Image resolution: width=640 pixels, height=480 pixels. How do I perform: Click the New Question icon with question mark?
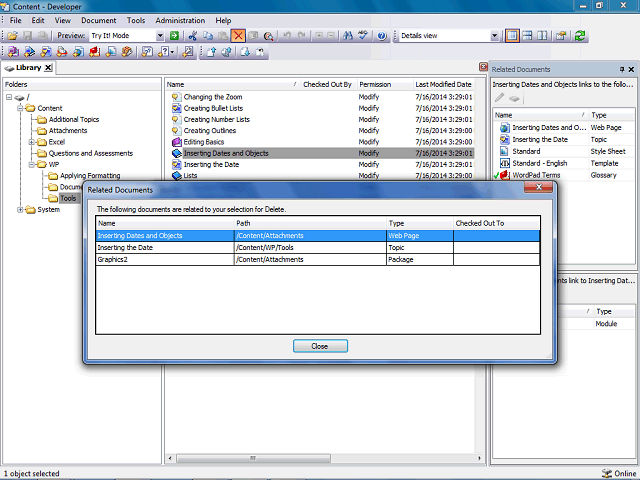click(x=164, y=52)
